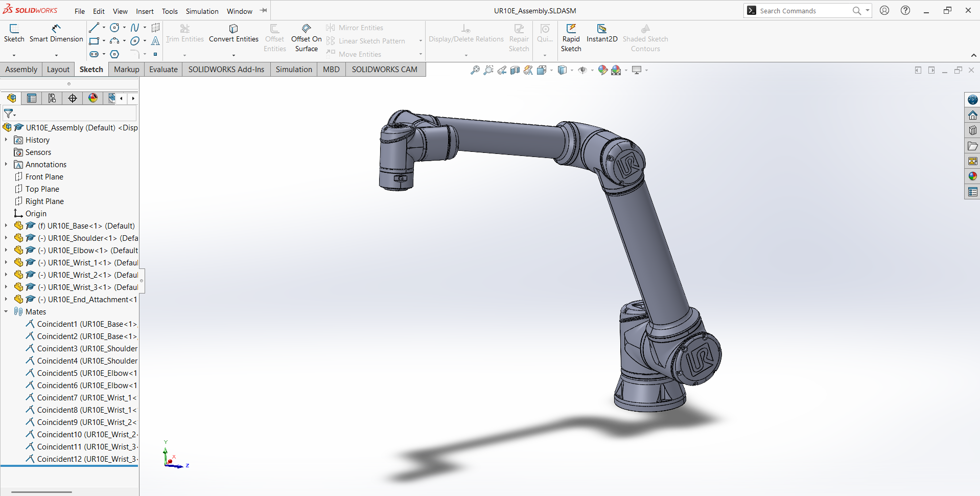Open Sketch tool dropdown arrow

14,55
